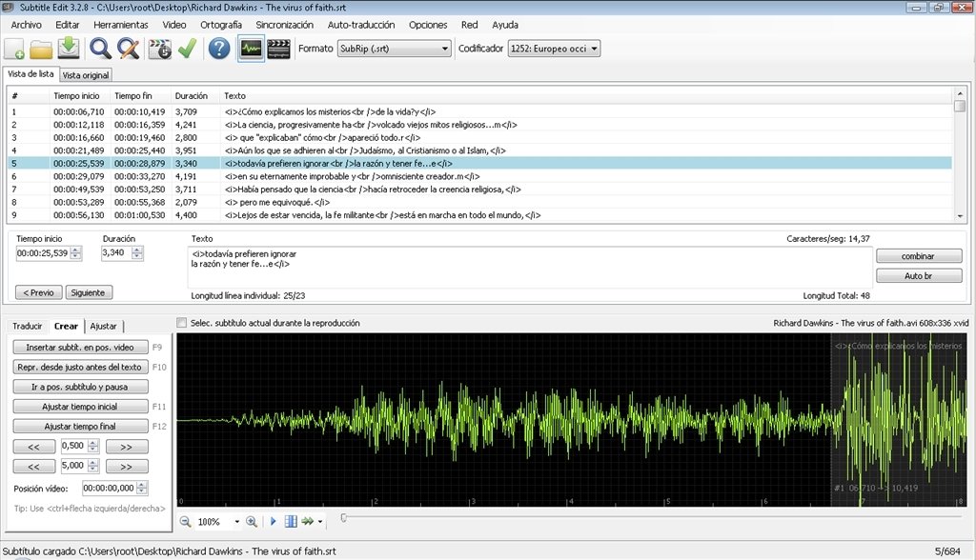The width and height of the screenshot is (976, 560).
Task: Click the New subtitle file icon
Action: pyautogui.click(x=14, y=49)
